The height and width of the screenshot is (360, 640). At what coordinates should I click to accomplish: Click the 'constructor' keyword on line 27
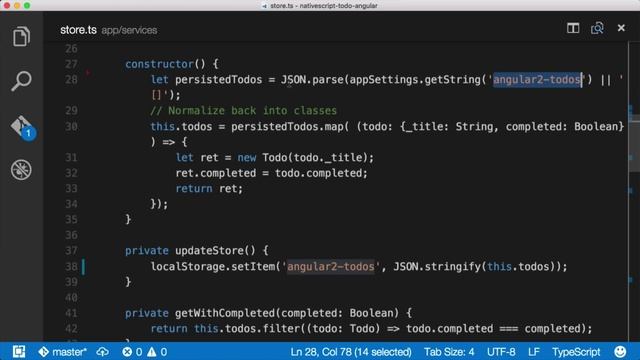coord(160,64)
